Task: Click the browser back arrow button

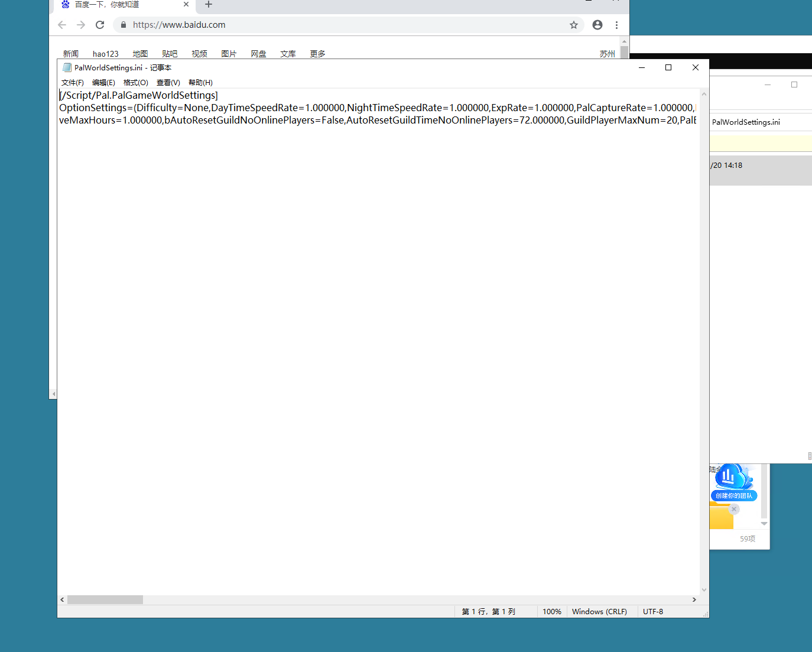Action: pyautogui.click(x=62, y=25)
